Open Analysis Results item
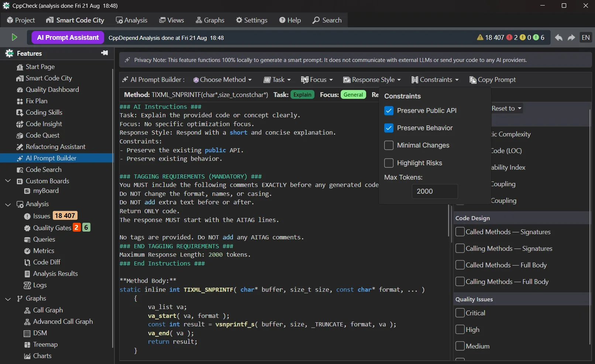The height and width of the screenshot is (364, 595). click(51, 274)
